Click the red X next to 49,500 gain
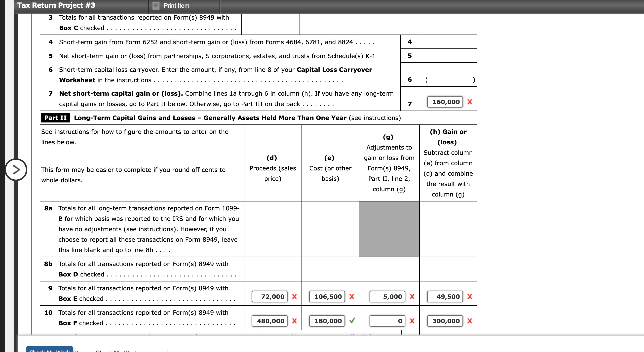This screenshot has width=644, height=352. click(470, 297)
